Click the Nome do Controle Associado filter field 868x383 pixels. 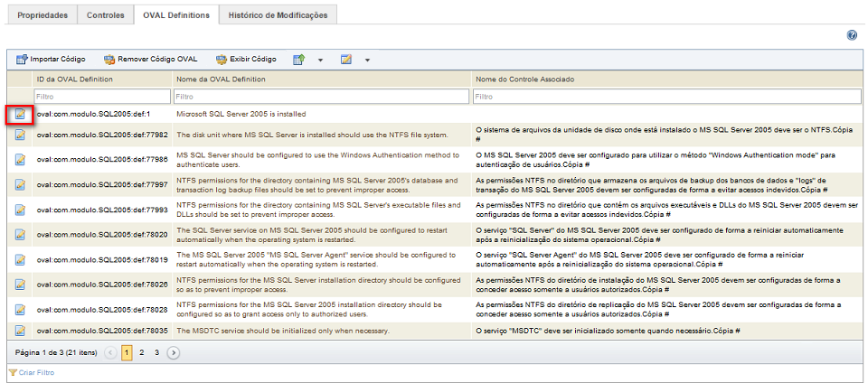pos(666,97)
